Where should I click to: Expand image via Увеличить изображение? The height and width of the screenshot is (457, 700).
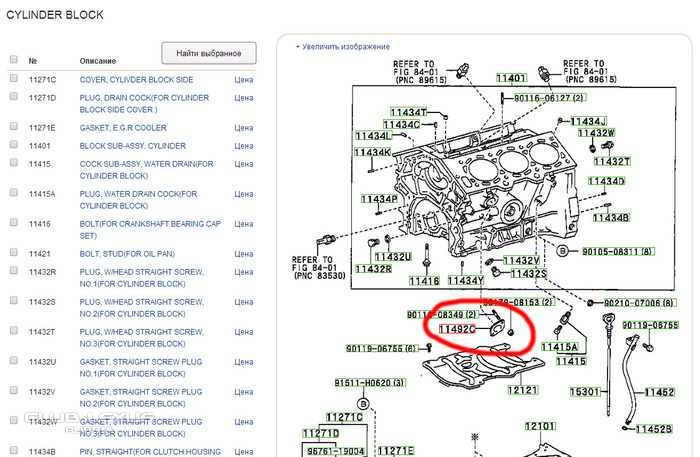point(343,47)
